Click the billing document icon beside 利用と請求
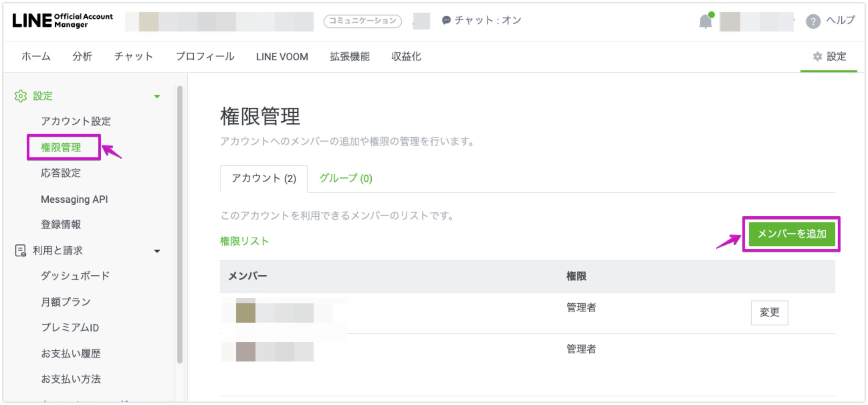Viewport: 868px width, 405px height. click(20, 251)
